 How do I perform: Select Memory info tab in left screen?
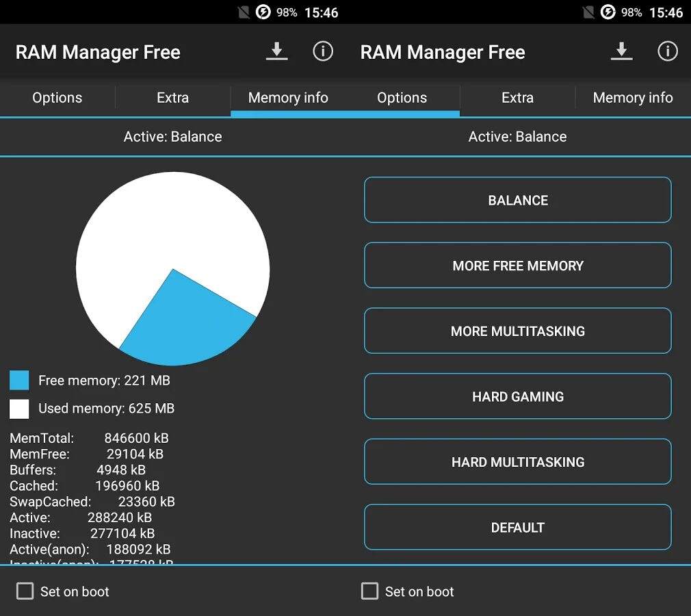(288, 97)
